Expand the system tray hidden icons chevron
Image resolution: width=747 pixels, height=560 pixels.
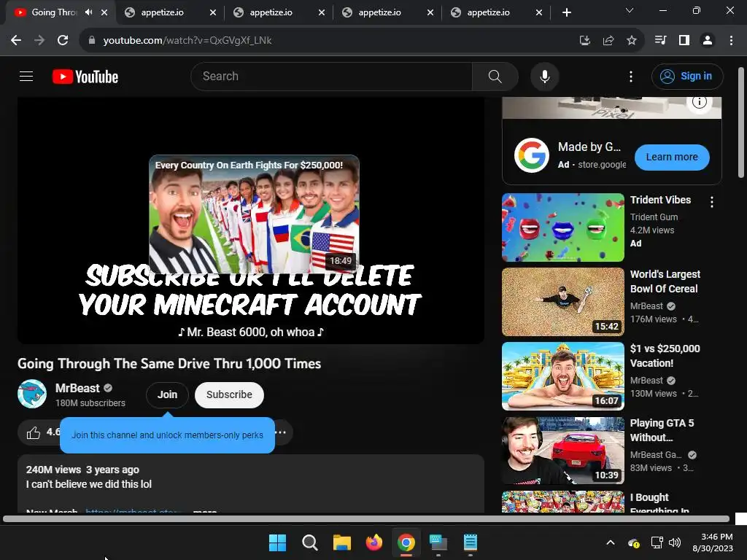(x=611, y=542)
